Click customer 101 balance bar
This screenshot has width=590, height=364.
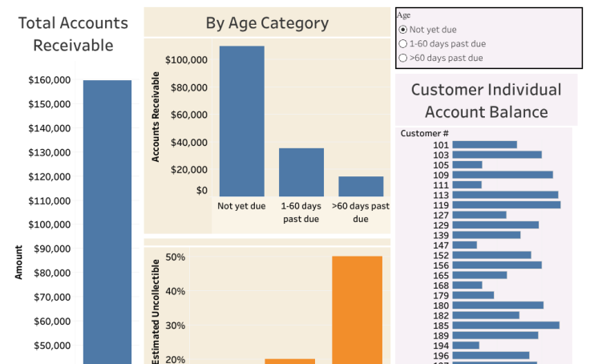[484, 145]
